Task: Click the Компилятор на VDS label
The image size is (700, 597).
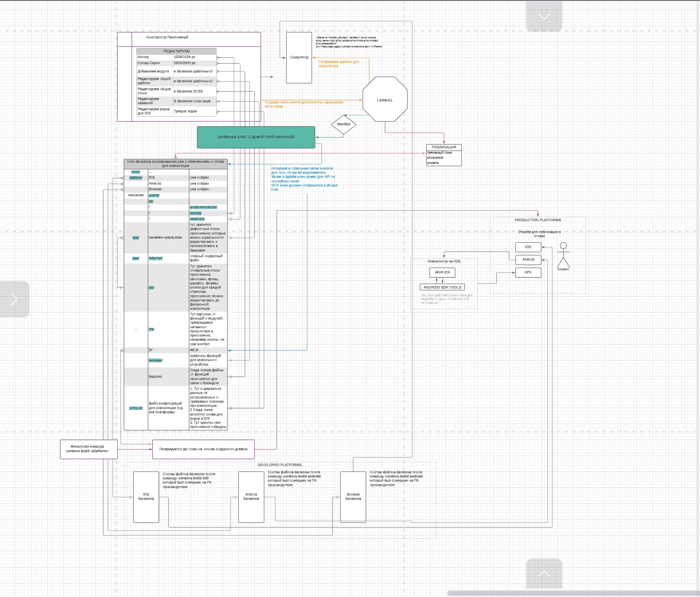Action: pos(444,261)
